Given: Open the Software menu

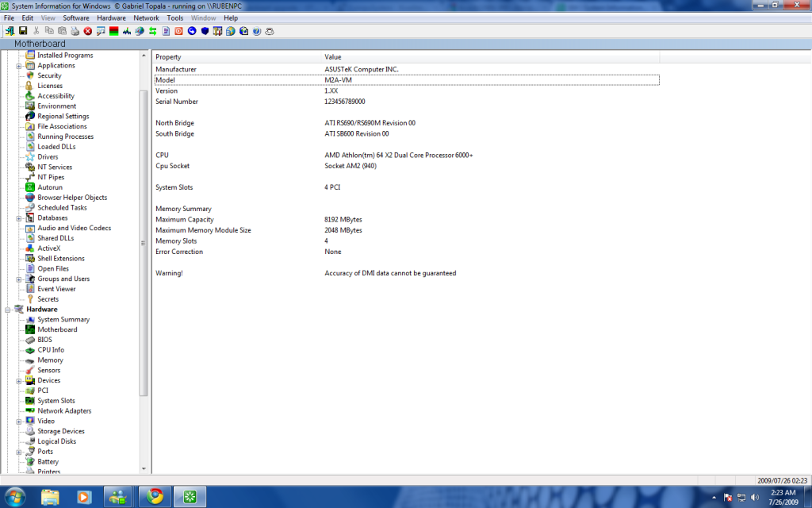Looking at the screenshot, I should [x=76, y=17].
